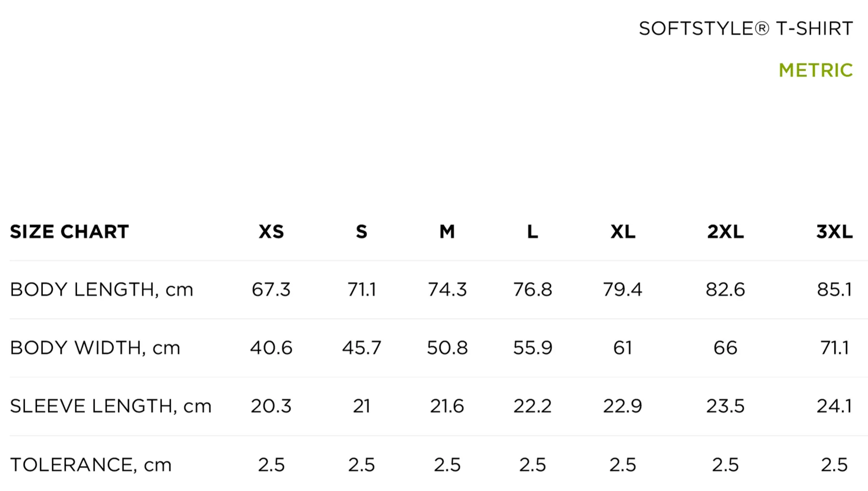868x491 pixels.
Task: Select the XS column header
Action: 271,232
